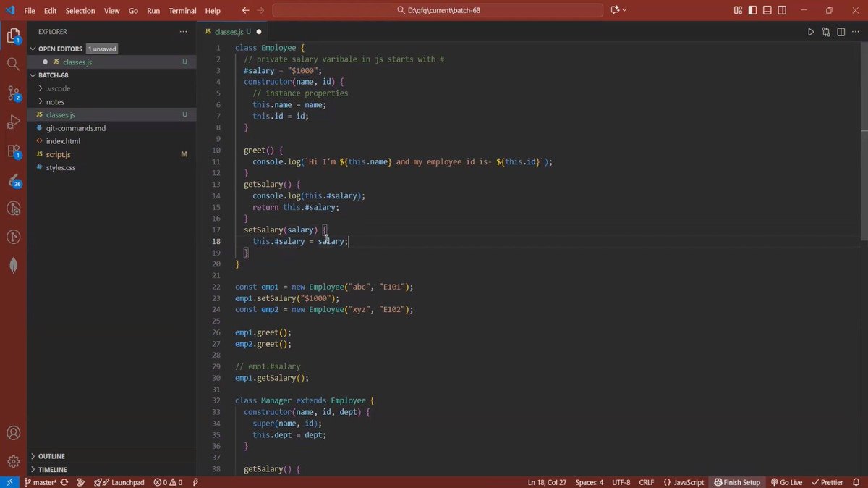Click UTF-8 encoding selector

[621, 482]
